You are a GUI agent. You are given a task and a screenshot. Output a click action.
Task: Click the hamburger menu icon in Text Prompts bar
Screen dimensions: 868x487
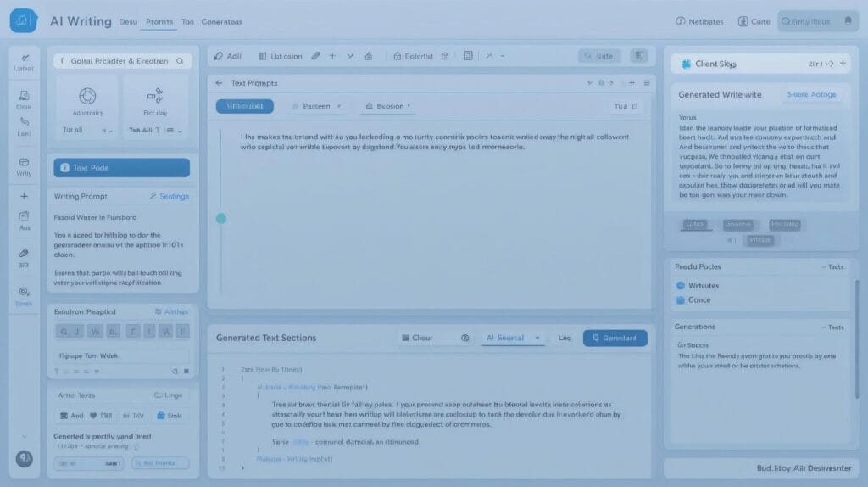coord(647,83)
